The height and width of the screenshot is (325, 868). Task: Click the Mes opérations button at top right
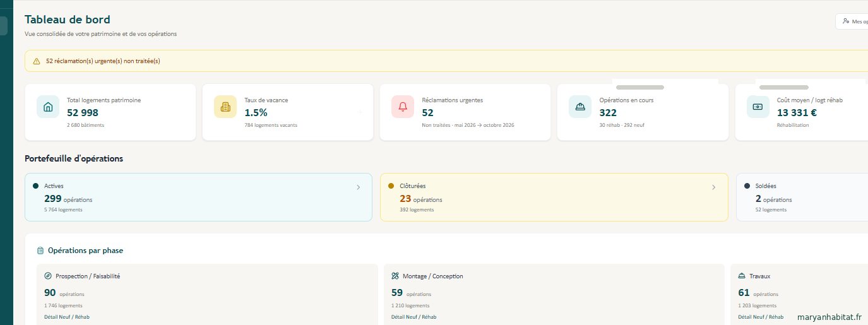[852, 21]
